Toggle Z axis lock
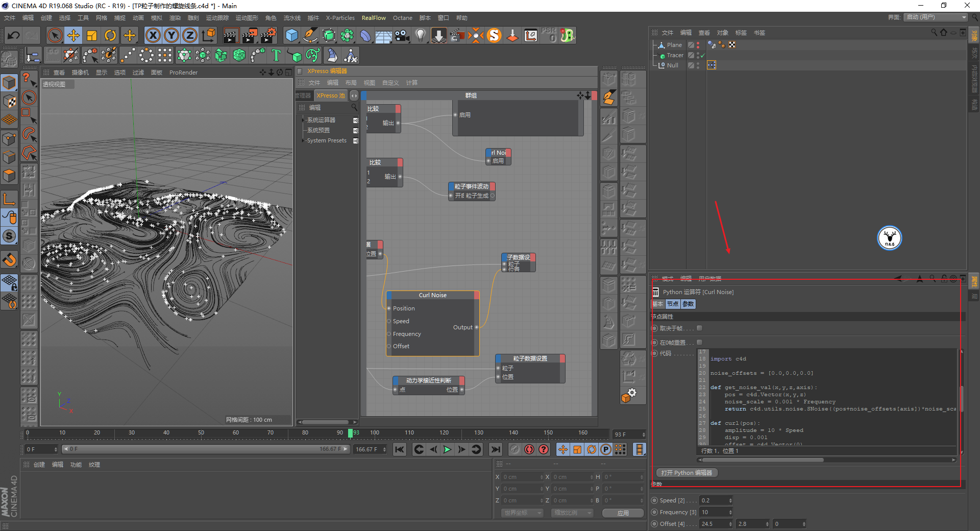The height and width of the screenshot is (531, 980). 190,35
